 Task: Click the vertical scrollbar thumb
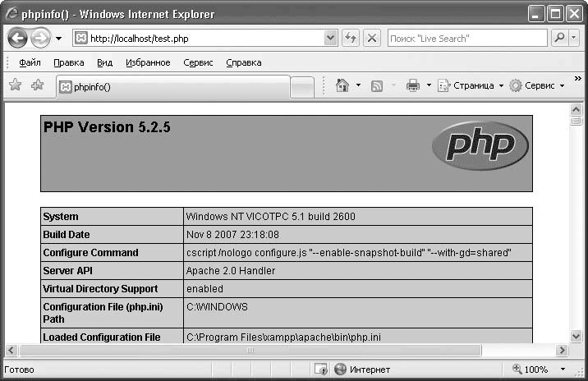click(x=576, y=121)
